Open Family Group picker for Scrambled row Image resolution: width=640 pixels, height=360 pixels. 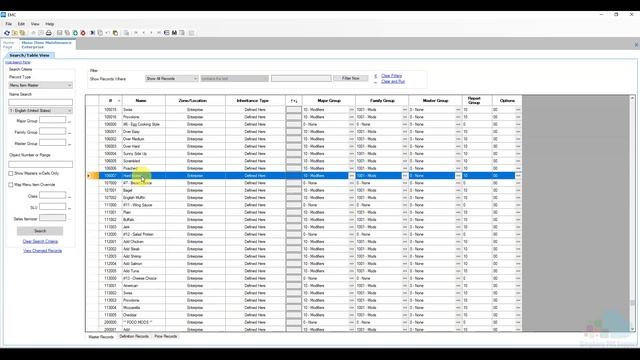(x=405, y=161)
